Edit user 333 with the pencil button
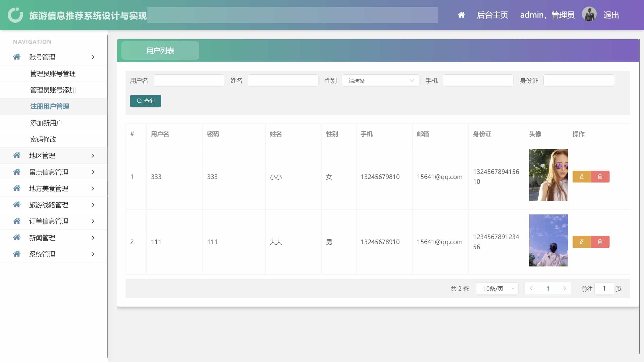Screen dimensions: 644x362 click(582, 176)
